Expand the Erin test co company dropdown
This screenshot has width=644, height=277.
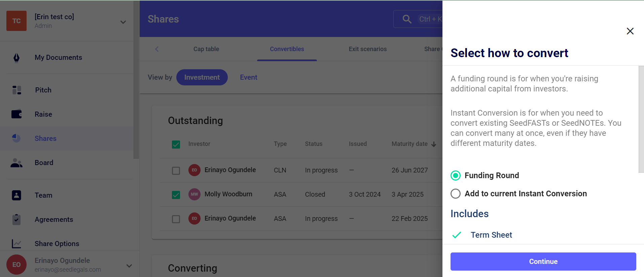[x=123, y=22]
